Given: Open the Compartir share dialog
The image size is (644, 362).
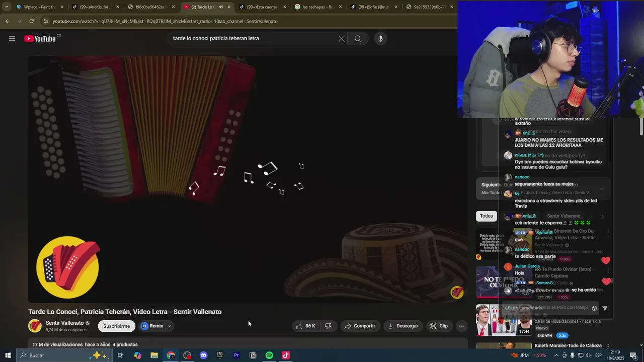Looking at the screenshot, I should pos(360,326).
